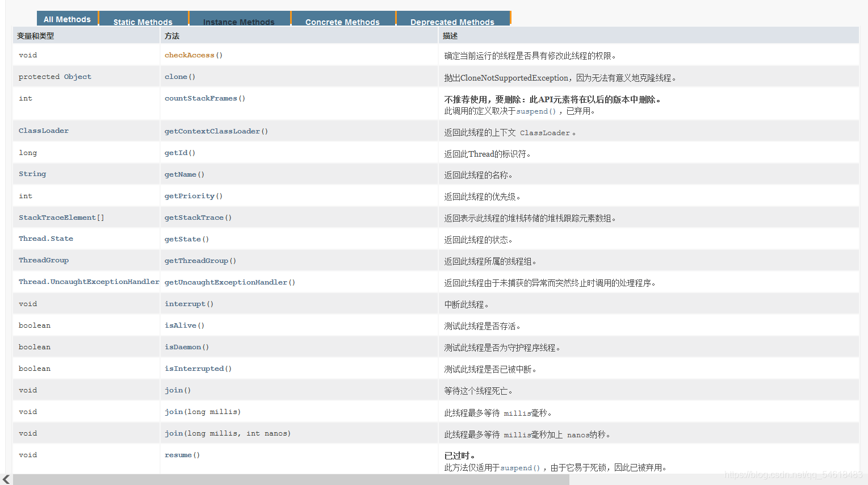The width and height of the screenshot is (868, 485).
Task: Click the horizontal scrollbar thumb
Action: click(291, 479)
